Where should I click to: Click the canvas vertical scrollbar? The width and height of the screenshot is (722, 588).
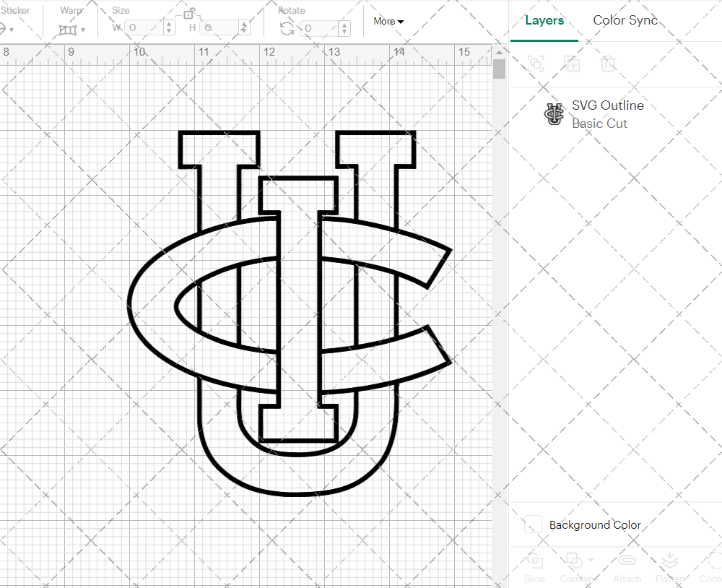tap(499, 69)
